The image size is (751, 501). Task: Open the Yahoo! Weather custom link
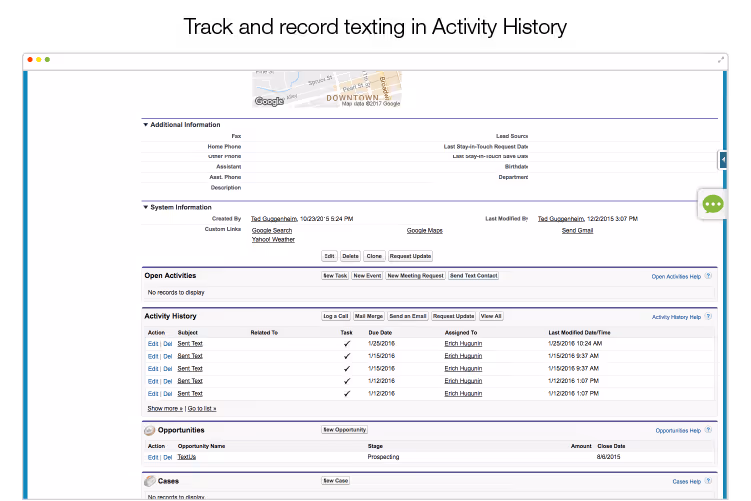coord(273,239)
